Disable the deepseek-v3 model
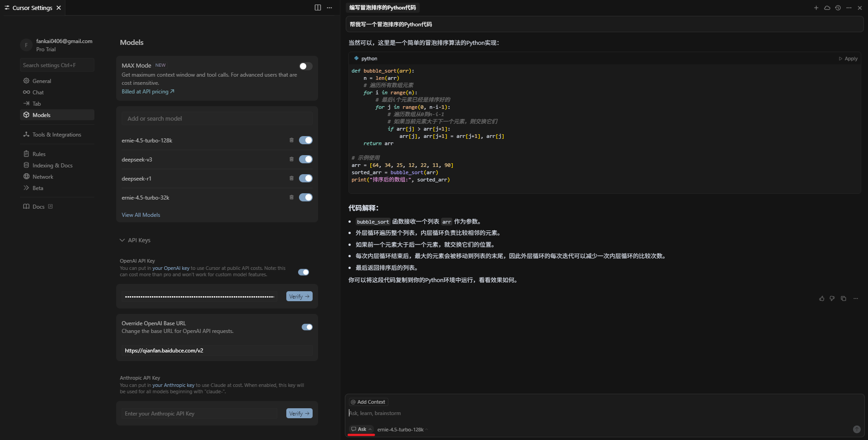This screenshot has width=868, height=440. click(306, 159)
